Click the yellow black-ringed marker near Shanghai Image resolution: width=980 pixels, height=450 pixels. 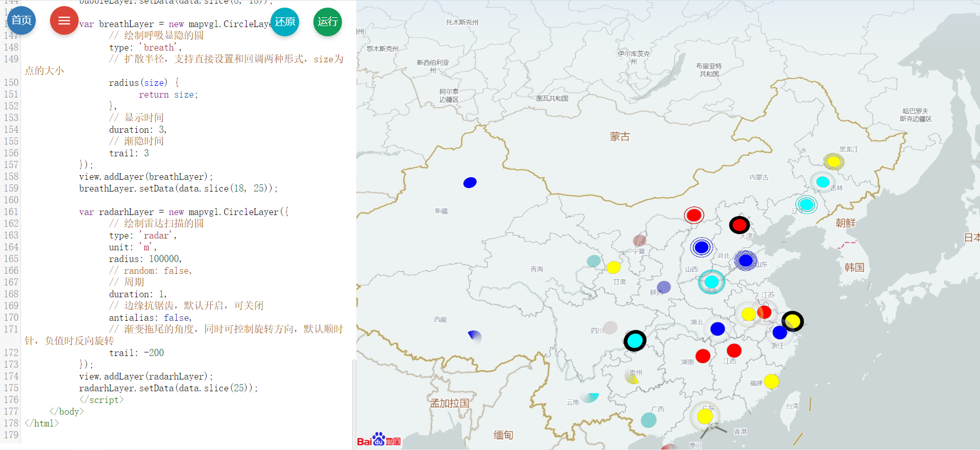click(792, 321)
